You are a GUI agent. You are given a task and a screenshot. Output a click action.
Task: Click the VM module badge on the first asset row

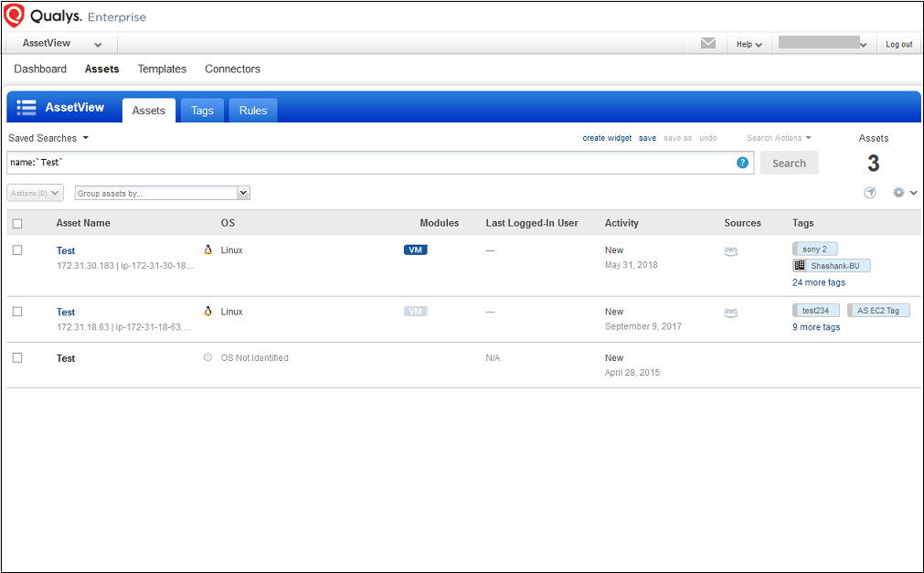click(x=415, y=248)
